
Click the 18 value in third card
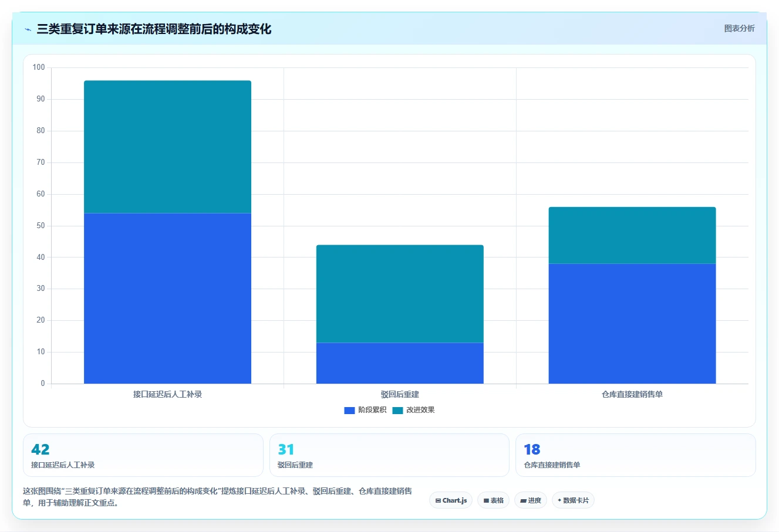[532, 450]
